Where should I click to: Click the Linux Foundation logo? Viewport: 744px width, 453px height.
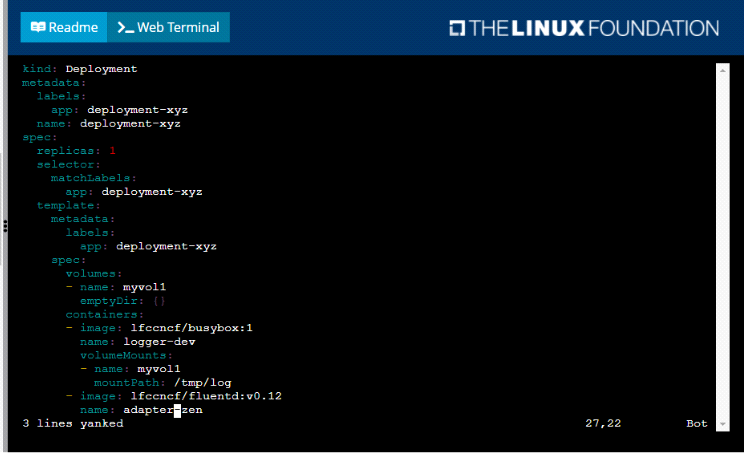584,28
